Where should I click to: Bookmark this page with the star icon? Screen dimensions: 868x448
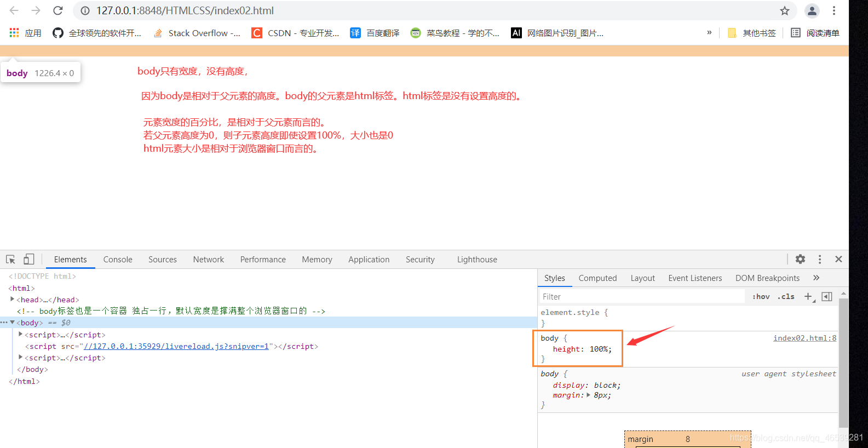point(785,10)
